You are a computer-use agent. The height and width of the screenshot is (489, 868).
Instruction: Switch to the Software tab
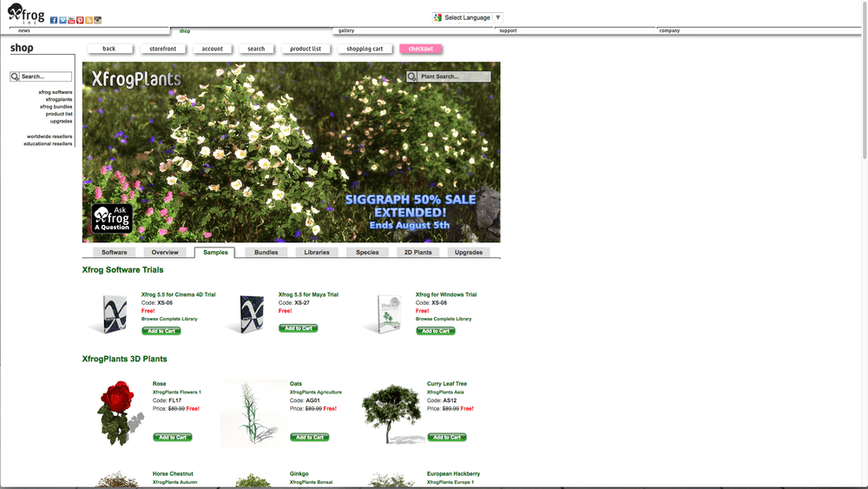point(115,253)
